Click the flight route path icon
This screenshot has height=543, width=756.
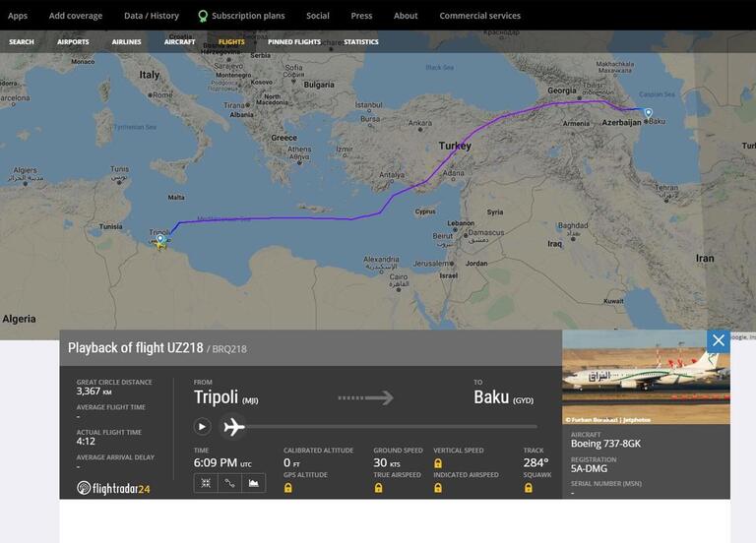[229, 483]
